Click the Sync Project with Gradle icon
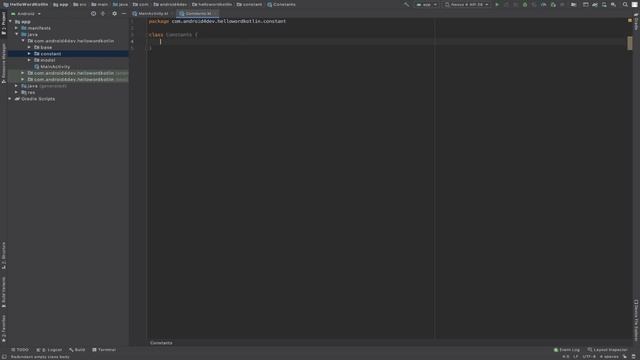640x360 pixels. (595, 4)
